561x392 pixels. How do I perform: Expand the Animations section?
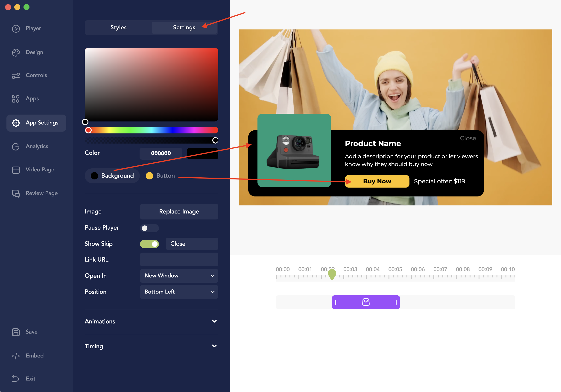point(151,321)
